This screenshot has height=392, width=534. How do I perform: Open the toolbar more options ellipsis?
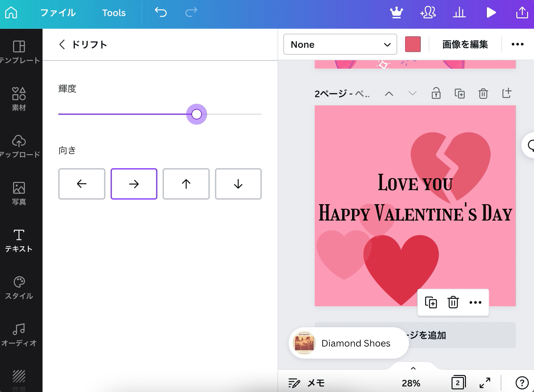[x=517, y=44]
